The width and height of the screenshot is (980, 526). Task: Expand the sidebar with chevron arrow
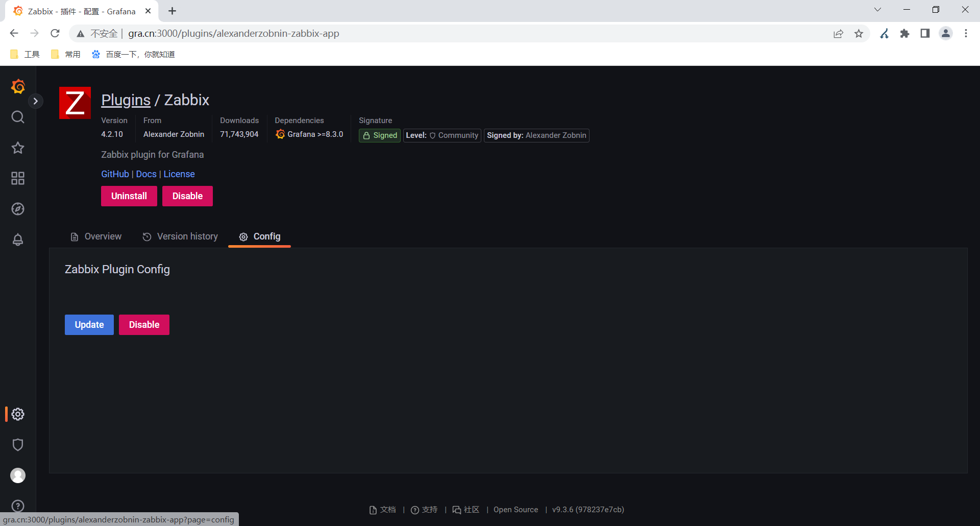point(35,101)
